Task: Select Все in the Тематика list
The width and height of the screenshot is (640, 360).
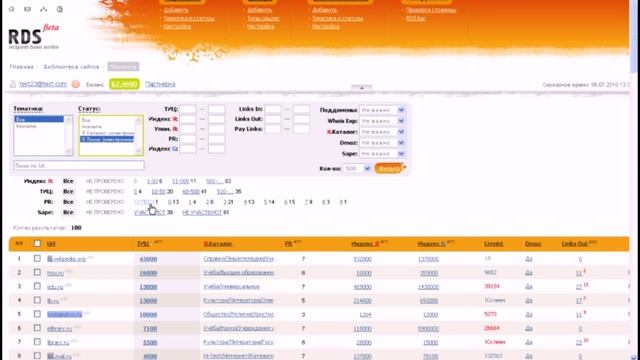Action: 39,119
